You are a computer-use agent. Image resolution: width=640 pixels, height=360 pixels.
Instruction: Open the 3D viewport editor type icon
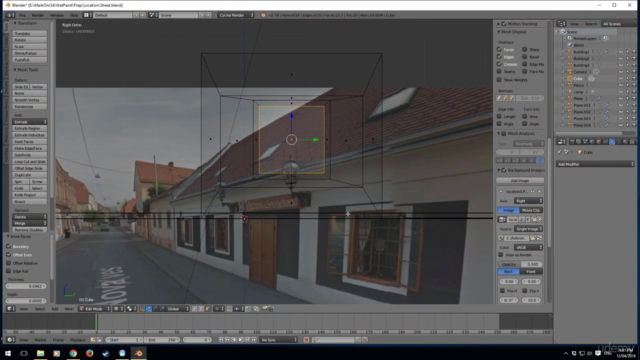(11, 309)
